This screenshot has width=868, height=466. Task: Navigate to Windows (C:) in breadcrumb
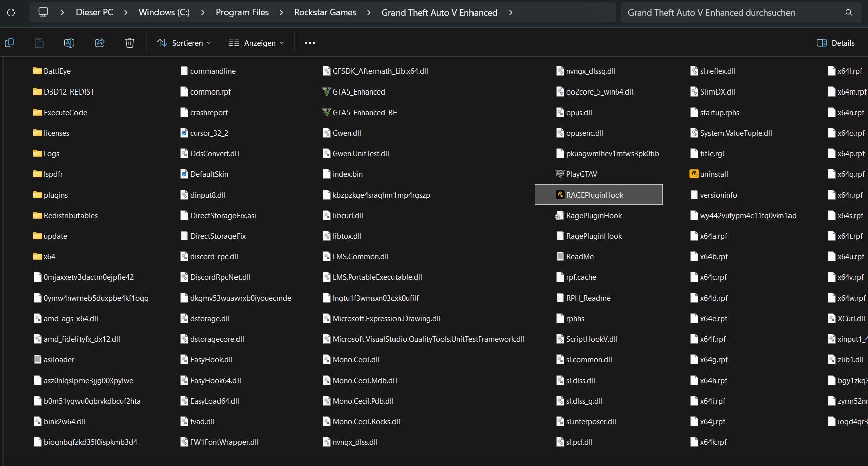click(164, 12)
